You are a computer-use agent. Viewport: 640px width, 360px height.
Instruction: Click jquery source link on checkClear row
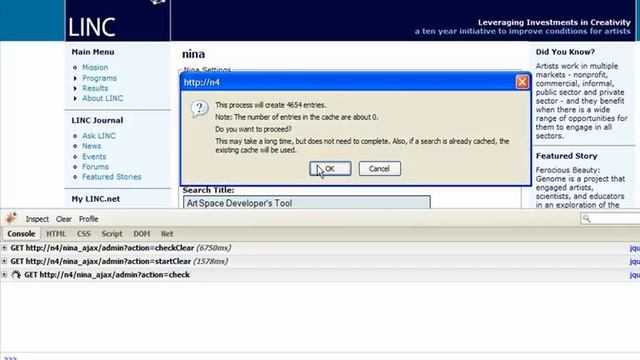point(635,248)
